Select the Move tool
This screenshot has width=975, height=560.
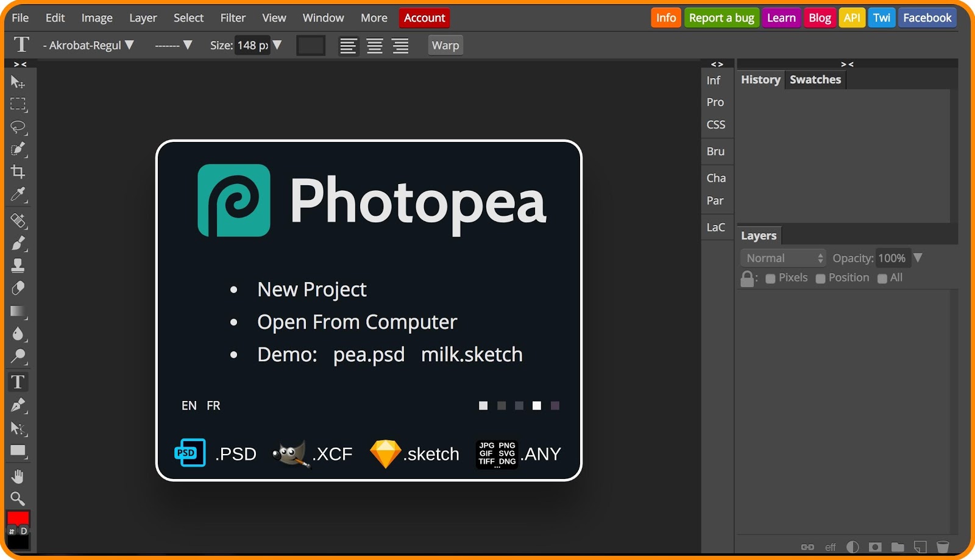click(18, 82)
